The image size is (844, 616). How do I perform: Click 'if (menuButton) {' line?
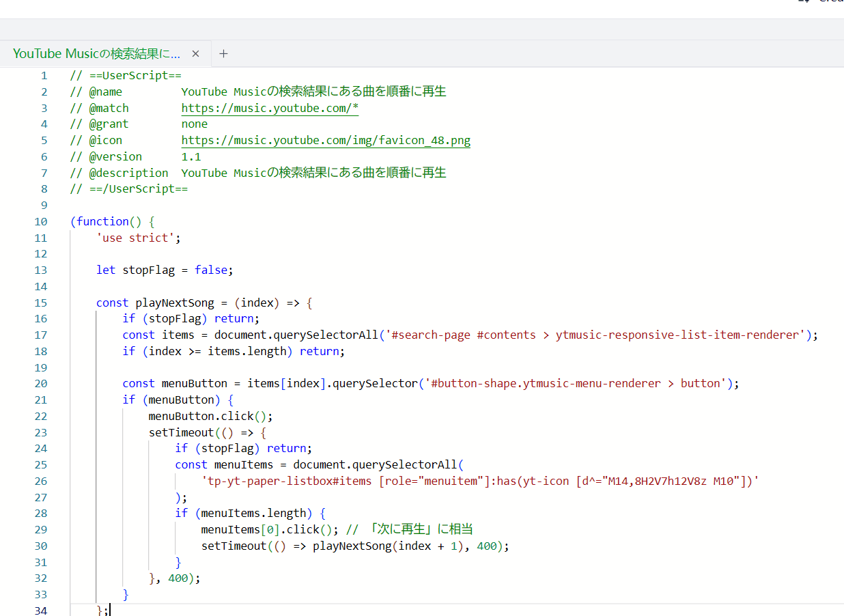(x=178, y=400)
